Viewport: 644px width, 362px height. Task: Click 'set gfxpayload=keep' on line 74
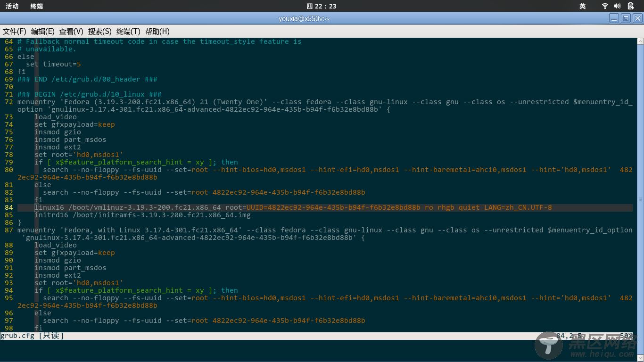click(x=74, y=124)
